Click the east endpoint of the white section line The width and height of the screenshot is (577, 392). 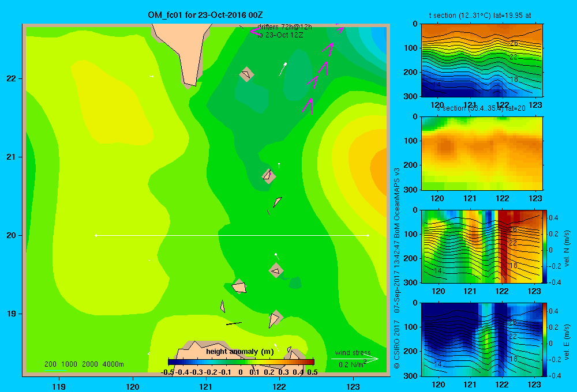tap(368, 235)
